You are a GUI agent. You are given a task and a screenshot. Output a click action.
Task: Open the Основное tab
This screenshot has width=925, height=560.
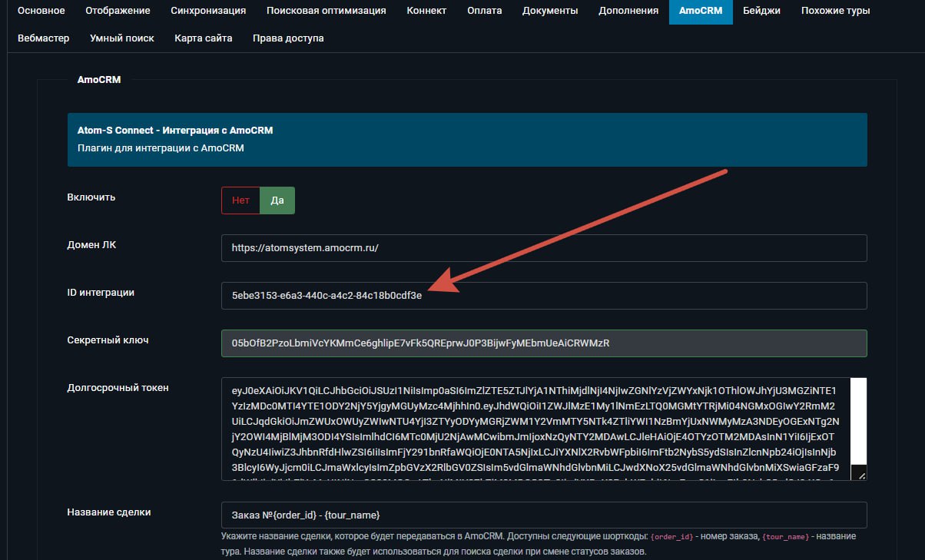point(41,11)
